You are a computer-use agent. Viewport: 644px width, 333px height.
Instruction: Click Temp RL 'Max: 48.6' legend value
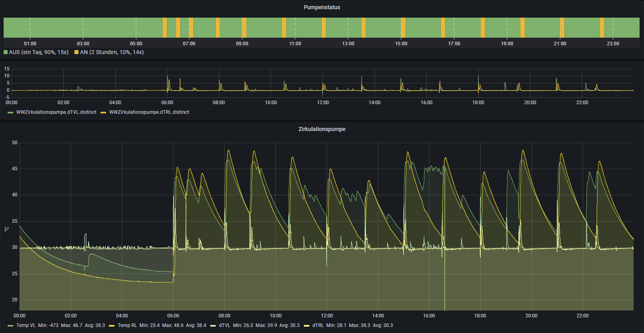click(x=173, y=325)
